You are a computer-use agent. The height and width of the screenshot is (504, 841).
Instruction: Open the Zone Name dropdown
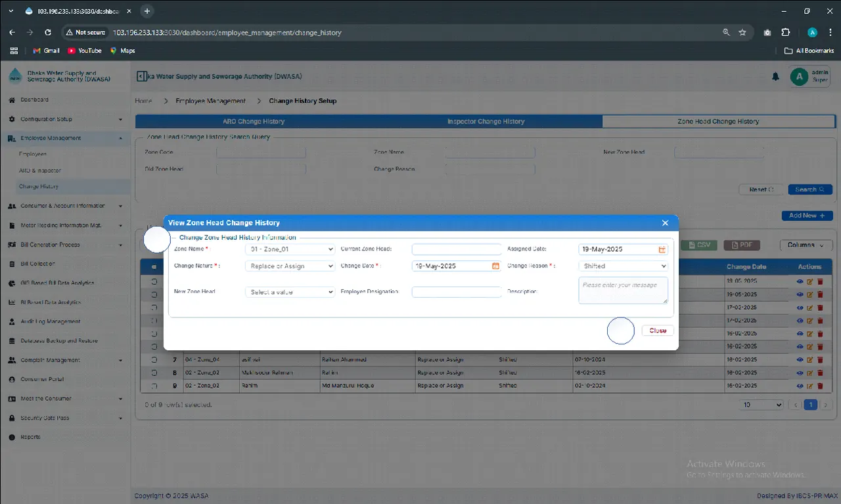click(x=290, y=250)
